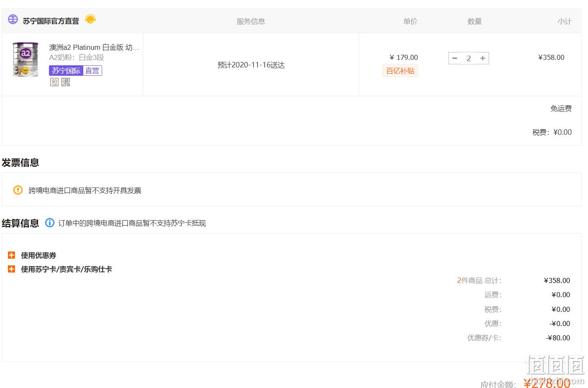Screen dimensions: 588x388
Task: Click the 使用苏宁卡/贵宾卡/乐购仕卡 label
Action: 67,269
